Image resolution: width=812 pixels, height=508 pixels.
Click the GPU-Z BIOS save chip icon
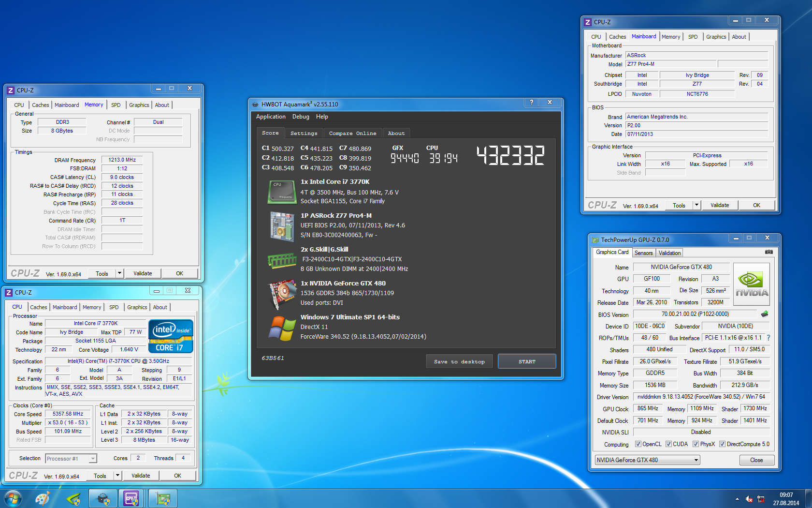pos(765,314)
